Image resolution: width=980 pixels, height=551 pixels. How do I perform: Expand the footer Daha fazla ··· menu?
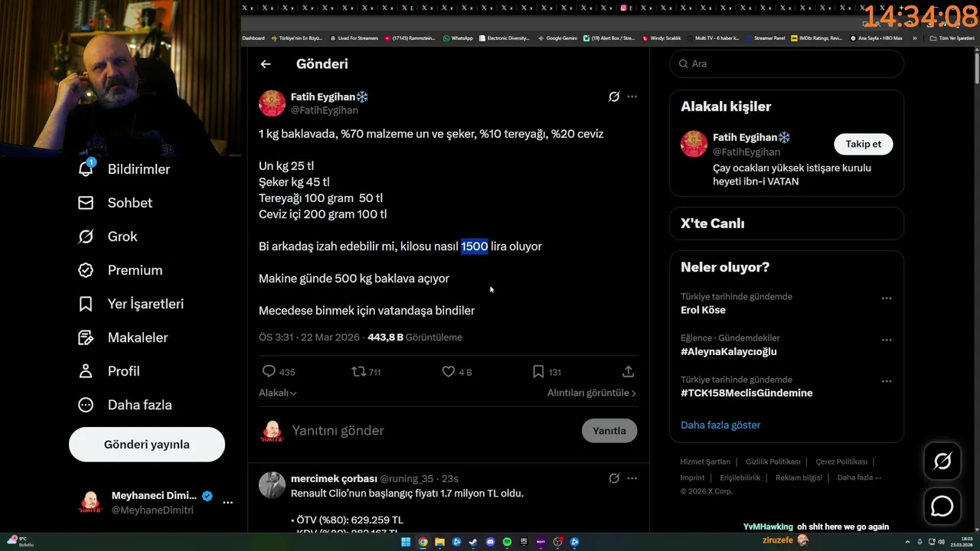click(x=859, y=478)
